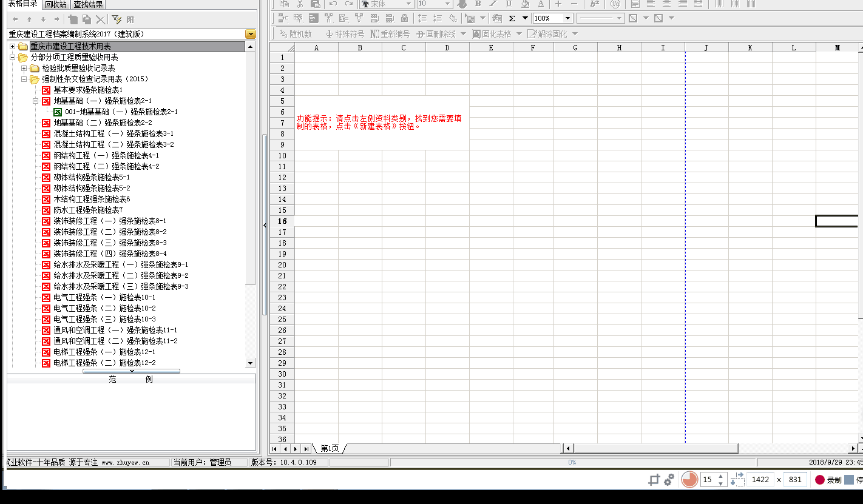Click the delete X icon above the tree

tap(100, 19)
